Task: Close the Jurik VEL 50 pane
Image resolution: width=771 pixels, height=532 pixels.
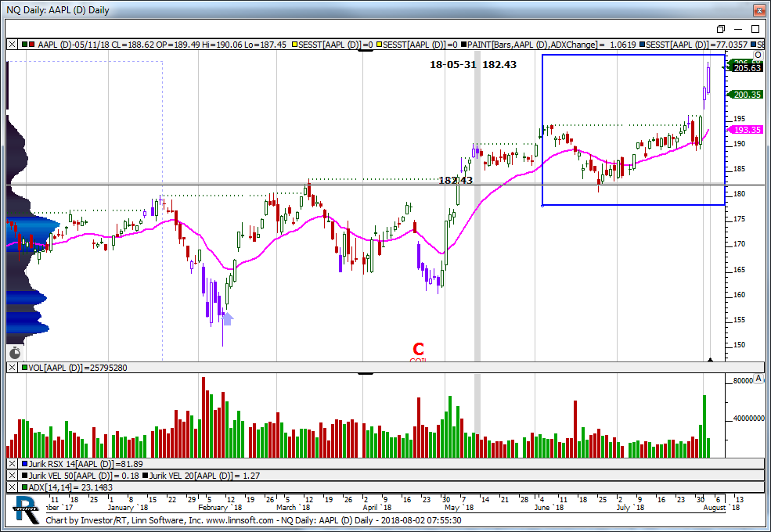Action: pos(12,475)
